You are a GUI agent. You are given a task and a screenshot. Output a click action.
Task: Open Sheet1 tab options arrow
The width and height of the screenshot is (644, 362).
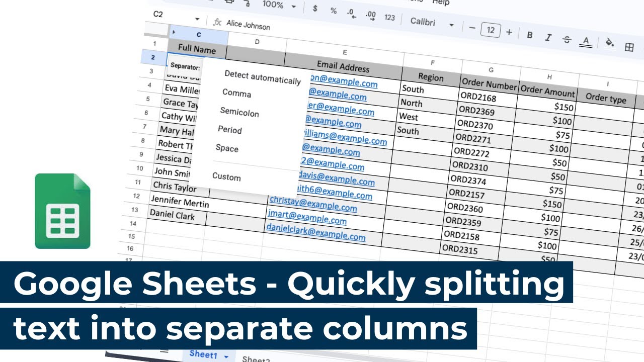[x=226, y=356]
